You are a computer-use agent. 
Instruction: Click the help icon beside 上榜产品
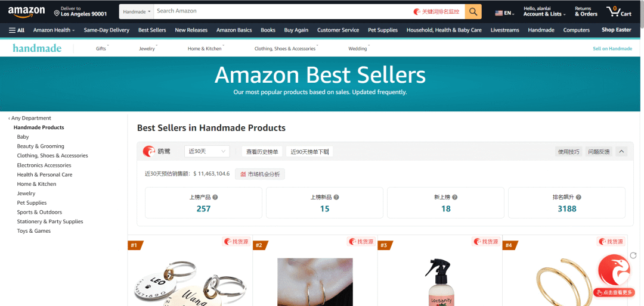point(215,197)
